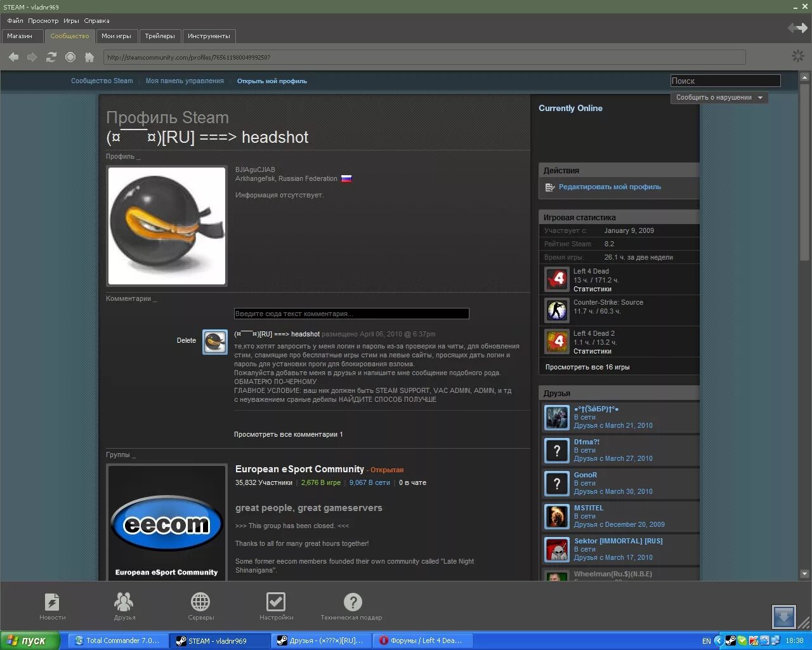Click the download arrow icon at bottom right
Screen dimensions: 812x650
point(784,616)
